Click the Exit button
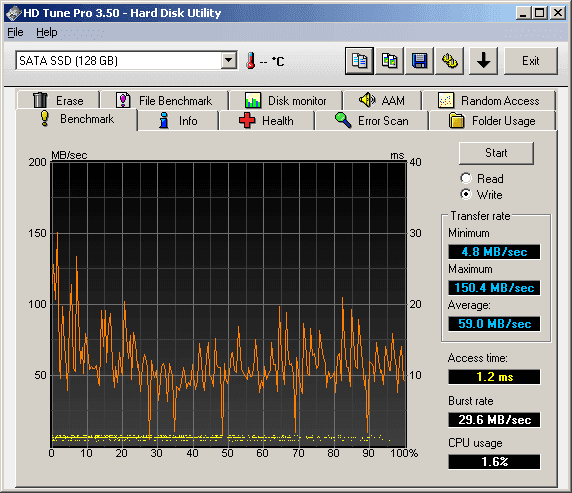The image size is (572, 493). tap(530, 61)
